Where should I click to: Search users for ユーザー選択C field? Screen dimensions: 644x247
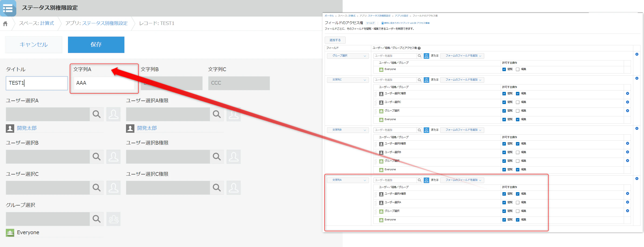click(96, 188)
